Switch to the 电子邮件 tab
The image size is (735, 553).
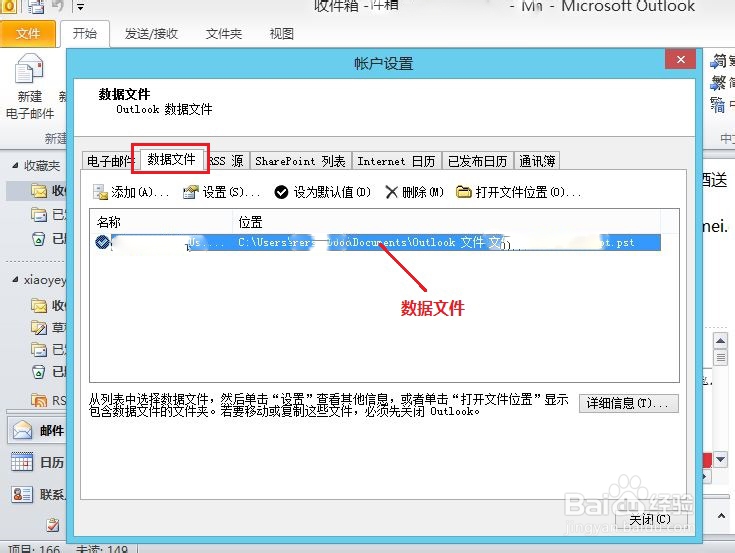click(x=111, y=161)
